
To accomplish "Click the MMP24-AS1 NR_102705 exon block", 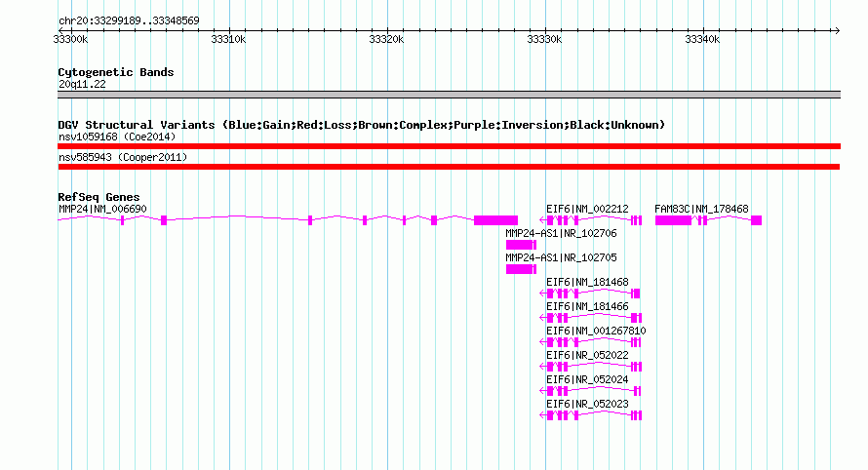I will (521, 269).
